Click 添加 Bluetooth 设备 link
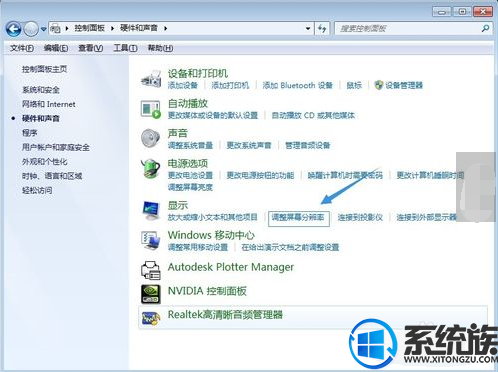498x372 pixels. point(298,85)
